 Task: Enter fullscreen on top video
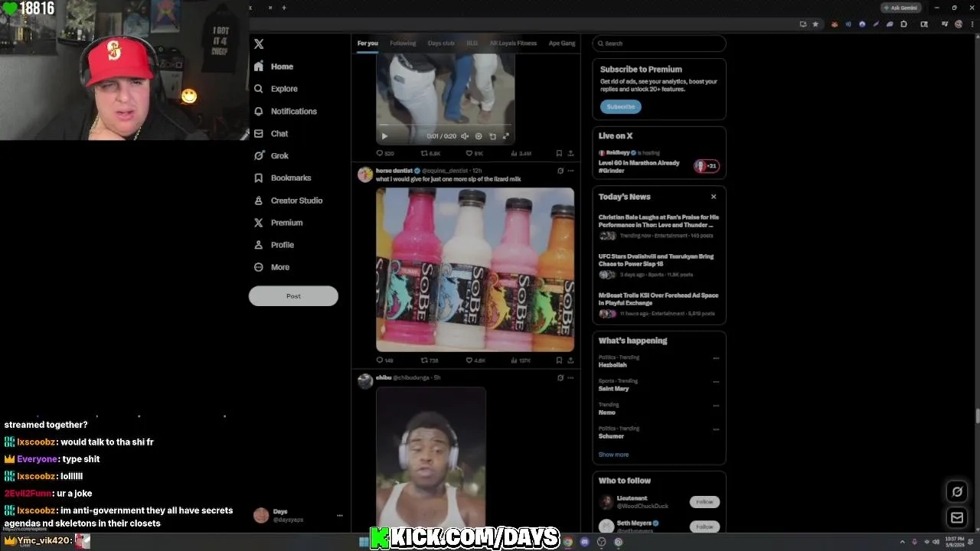pos(505,136)
